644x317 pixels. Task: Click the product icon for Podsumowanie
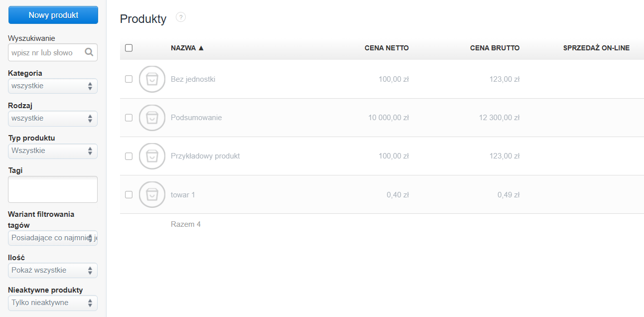click(x=152, y=118)
